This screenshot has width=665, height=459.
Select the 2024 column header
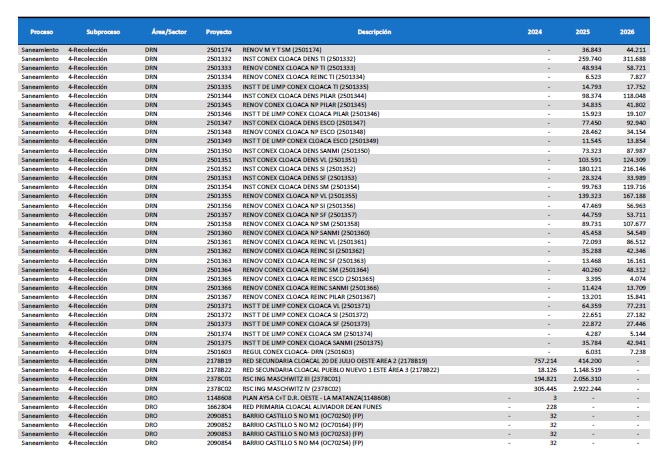tap(535, 33)
